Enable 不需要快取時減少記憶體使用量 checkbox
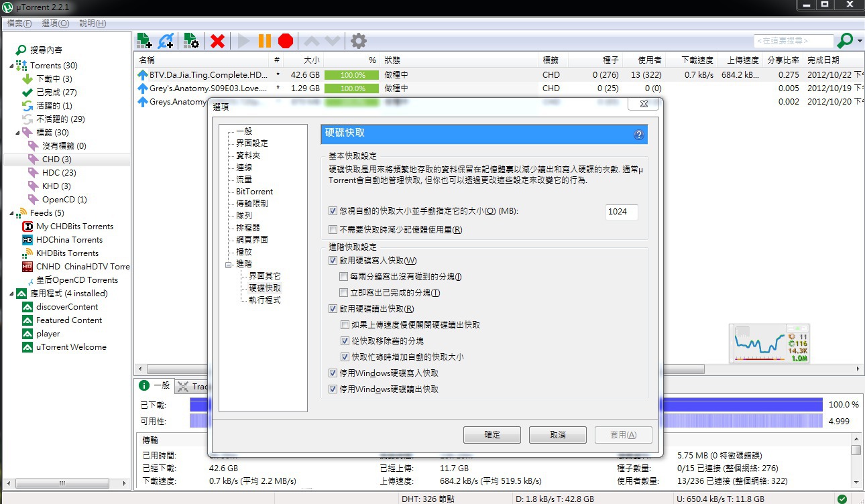This screenshot has width=865, height=504. [333, 230]
